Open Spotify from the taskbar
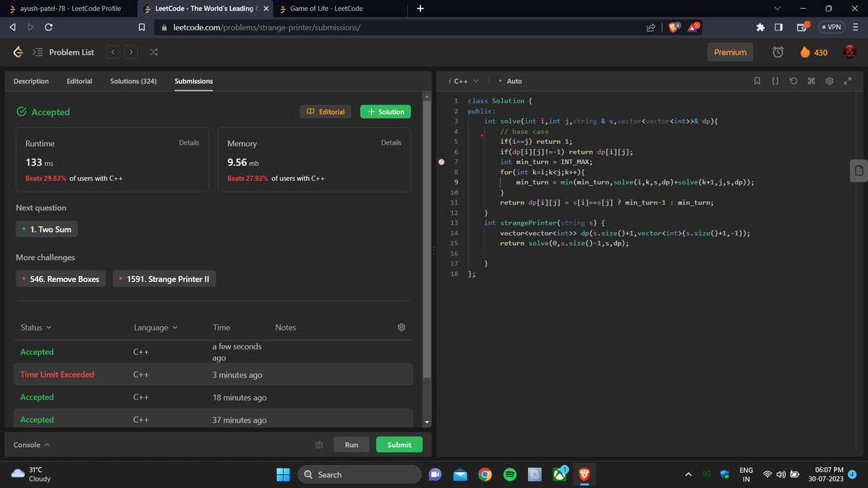Image resolution: width=868 pixels, height=488 pixels. (x=509, y=474)
